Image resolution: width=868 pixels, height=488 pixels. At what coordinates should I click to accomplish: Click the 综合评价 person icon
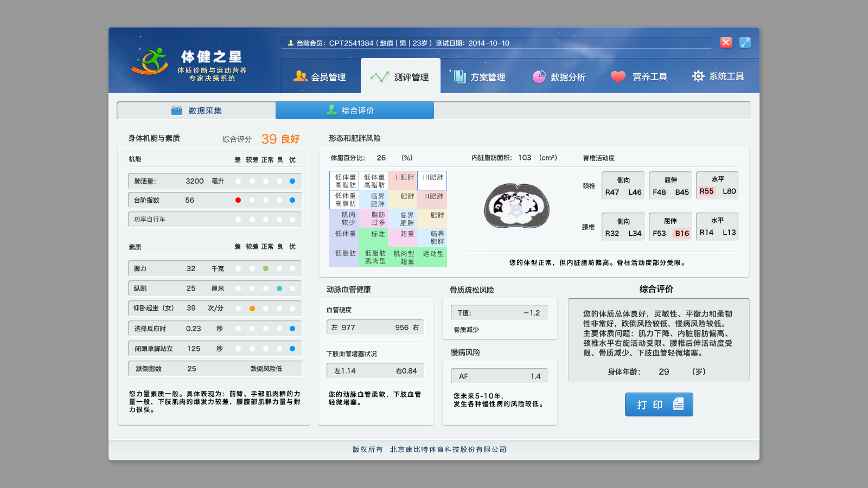(x=331, y=110)
